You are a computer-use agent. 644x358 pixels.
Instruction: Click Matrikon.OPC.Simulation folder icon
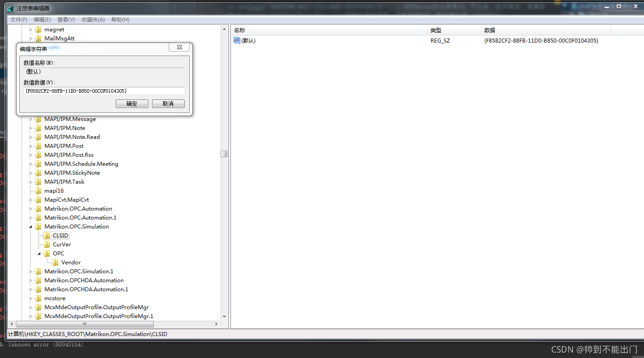click(39, 227)
